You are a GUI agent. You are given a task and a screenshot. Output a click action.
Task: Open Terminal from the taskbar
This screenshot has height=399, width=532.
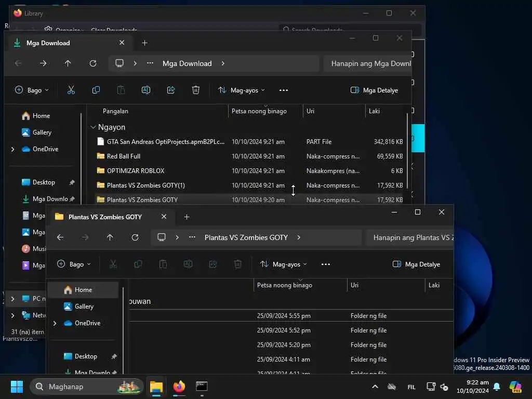click(202, 387)
